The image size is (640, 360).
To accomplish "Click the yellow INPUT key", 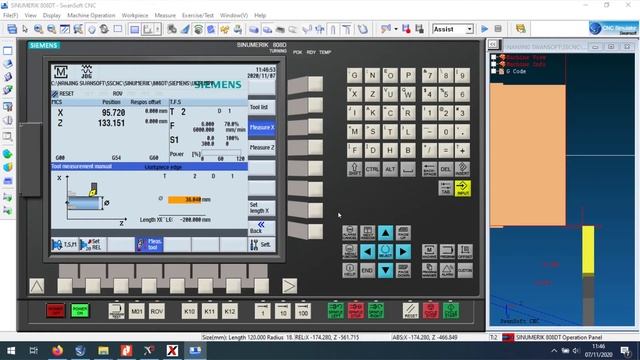I will tap(463, 189).
